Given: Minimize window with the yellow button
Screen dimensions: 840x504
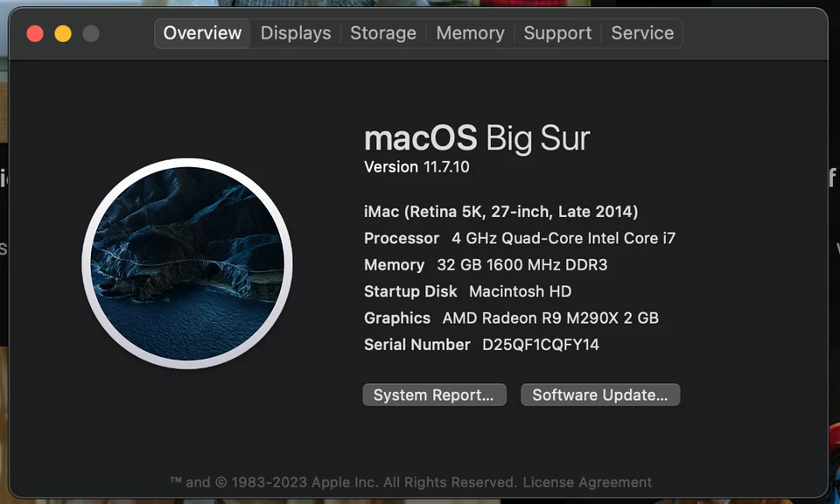Looking at the screenshot, I should coord(63,34).
